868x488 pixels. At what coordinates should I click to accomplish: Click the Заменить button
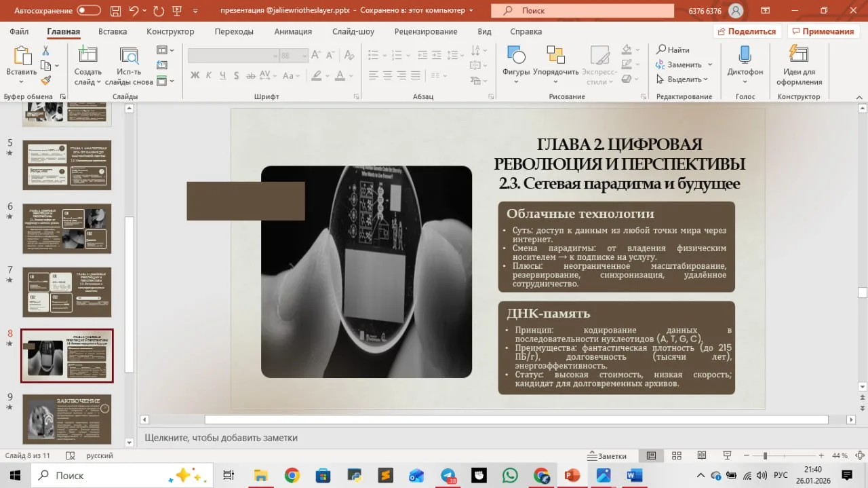[679, 64]
